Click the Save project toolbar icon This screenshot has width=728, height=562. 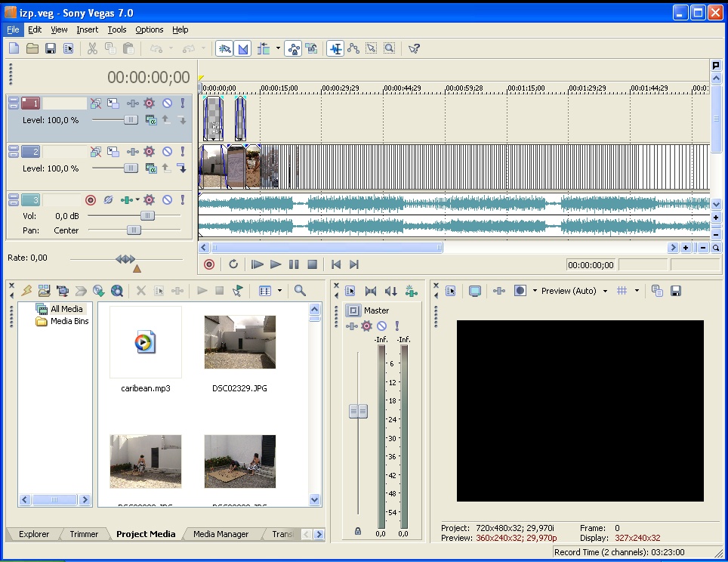tap(51, 48)
